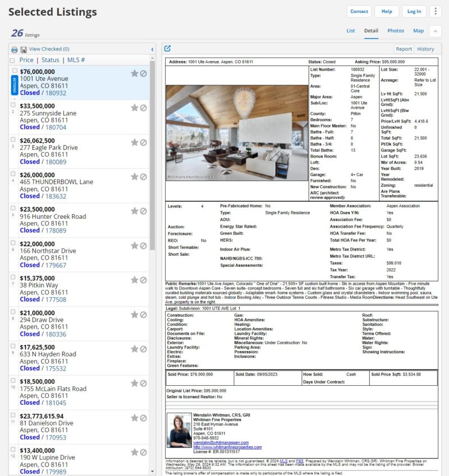Collapse the header with the up chevron
Screen dimensions: 449x476
435,31
